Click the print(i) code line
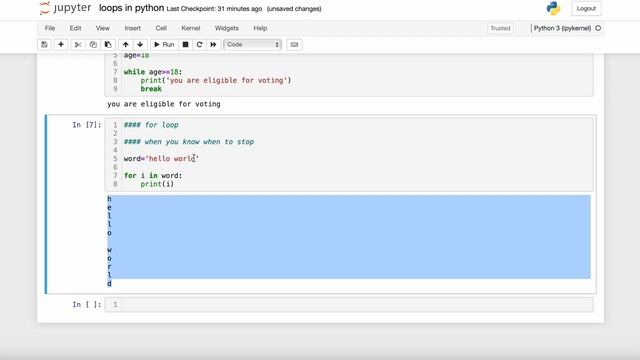 tap(157, 184)
